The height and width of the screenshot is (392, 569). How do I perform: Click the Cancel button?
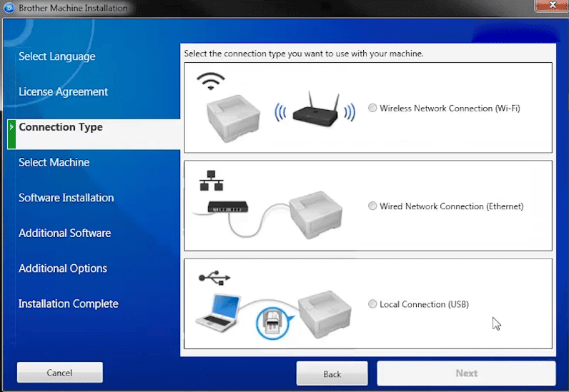point(60,373)
